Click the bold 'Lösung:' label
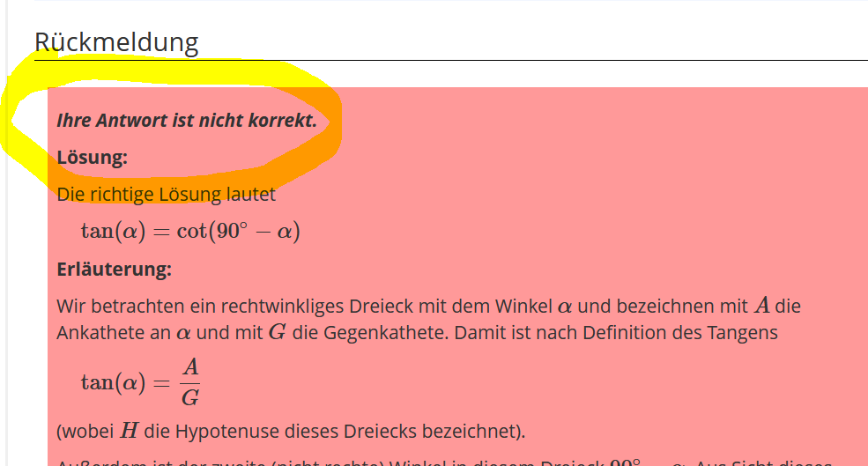Image resolution: width=868 pixels, height=466 pixels. tap(92, 158)
